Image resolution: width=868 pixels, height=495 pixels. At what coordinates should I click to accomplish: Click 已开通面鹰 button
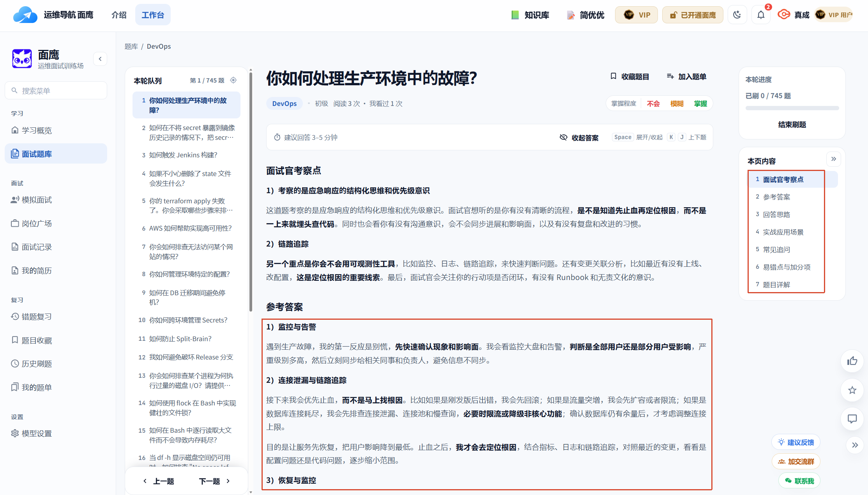pyautogui.click(x=693, y=15)
